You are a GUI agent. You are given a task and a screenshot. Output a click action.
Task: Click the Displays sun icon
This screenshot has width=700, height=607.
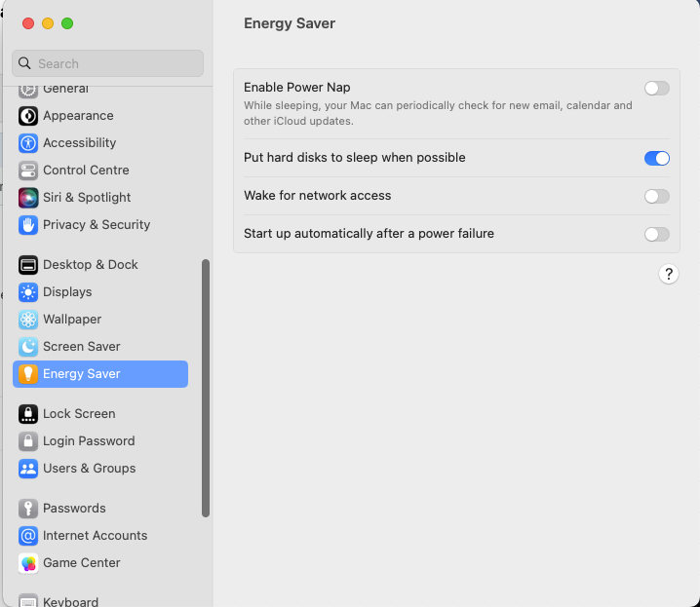coord(28,292)
